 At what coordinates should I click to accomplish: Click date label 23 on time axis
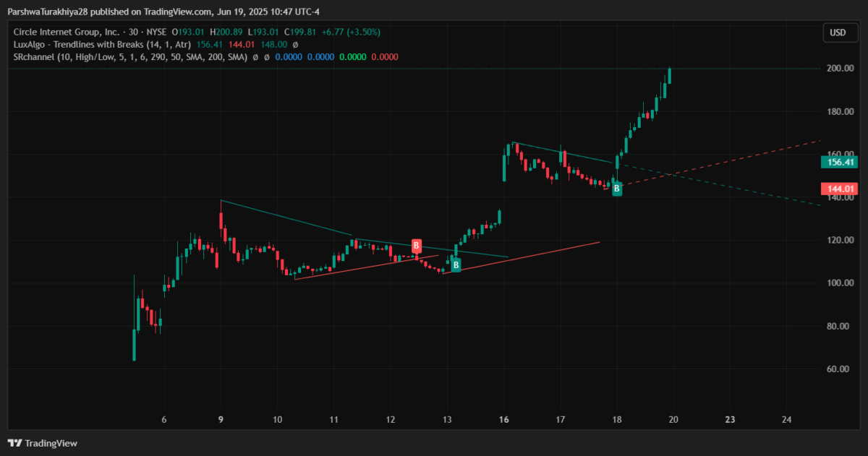point(730,420)
